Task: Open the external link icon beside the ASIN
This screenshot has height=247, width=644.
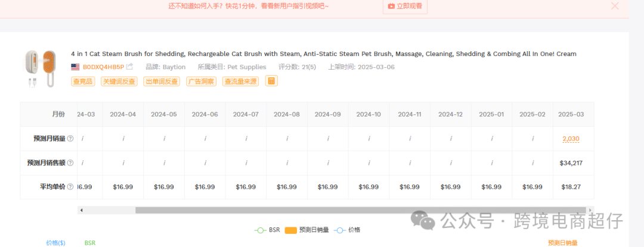Action: click(129, 67)
